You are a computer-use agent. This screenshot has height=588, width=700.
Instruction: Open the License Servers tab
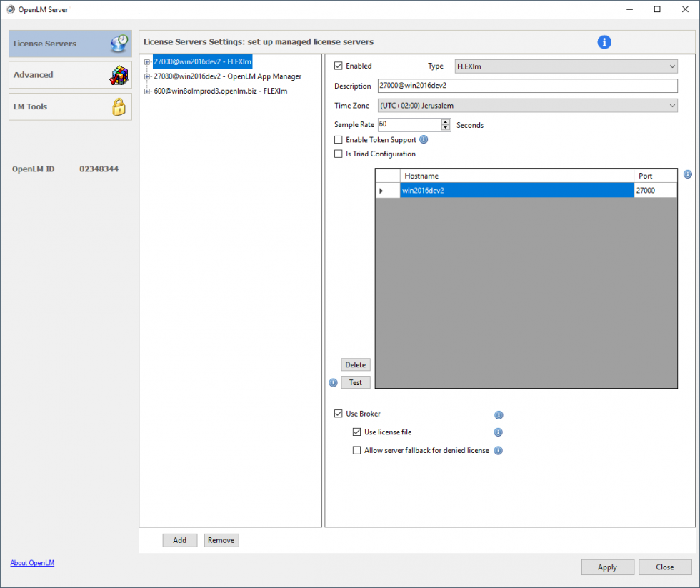(x=70, y=44)
